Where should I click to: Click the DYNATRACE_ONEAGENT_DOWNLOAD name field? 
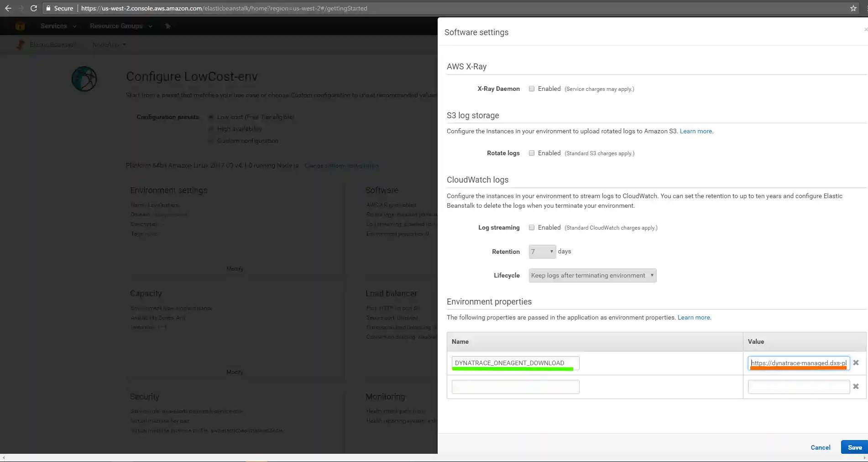coord(515,363)
